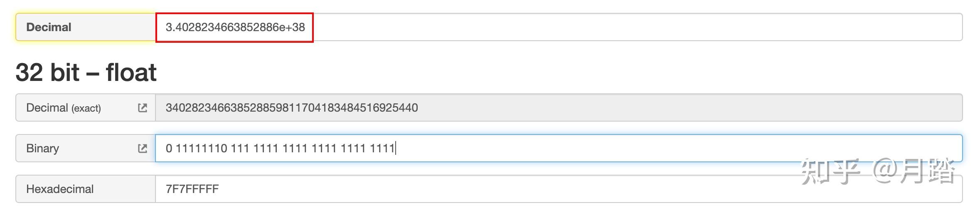The width and height of the screenshot is (980, 210).
Task: Click the Binary label text
Action: pyautogui.click(x=42, y=149)
